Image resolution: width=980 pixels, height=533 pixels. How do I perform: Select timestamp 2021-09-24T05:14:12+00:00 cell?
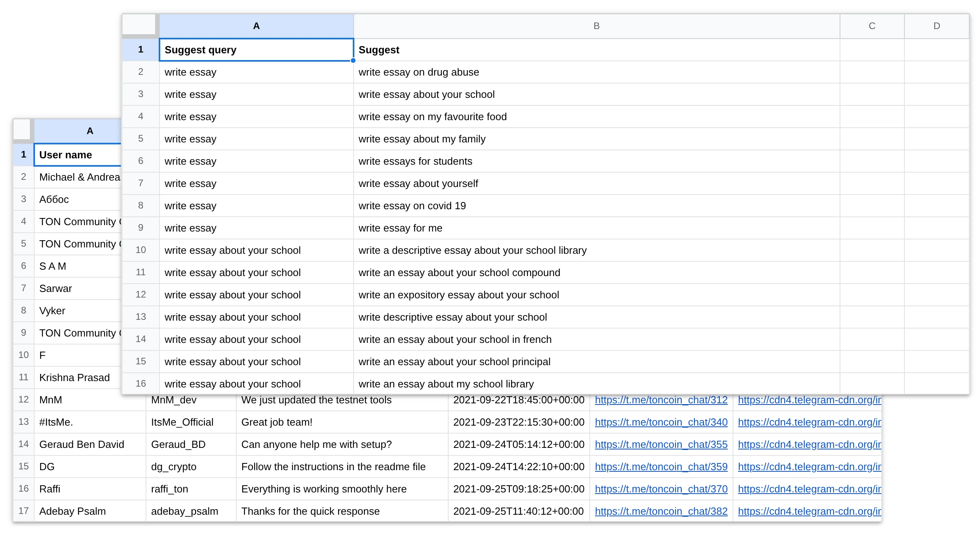(519, 444)
